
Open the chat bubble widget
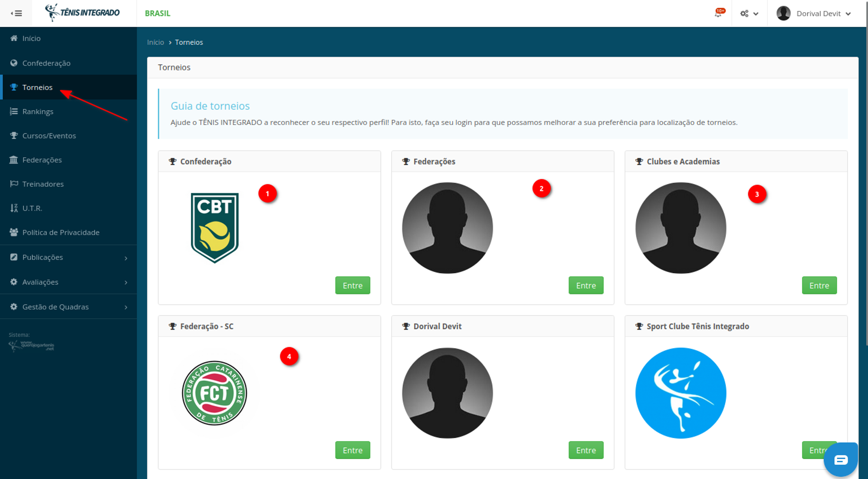[840, 459]
